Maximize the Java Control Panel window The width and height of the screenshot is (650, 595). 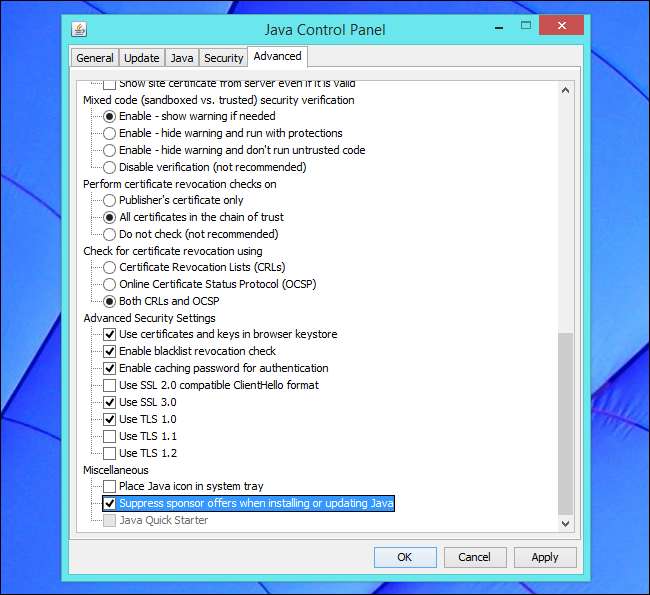tap(526, 26)
